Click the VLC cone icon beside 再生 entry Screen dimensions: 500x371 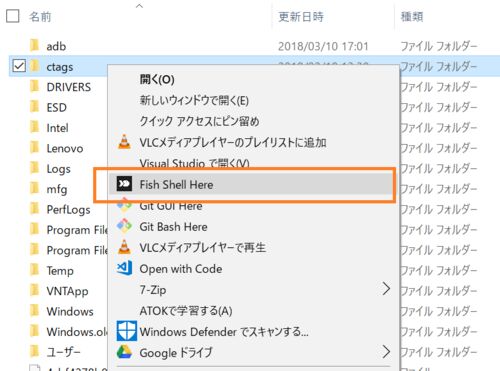[124, 247]
